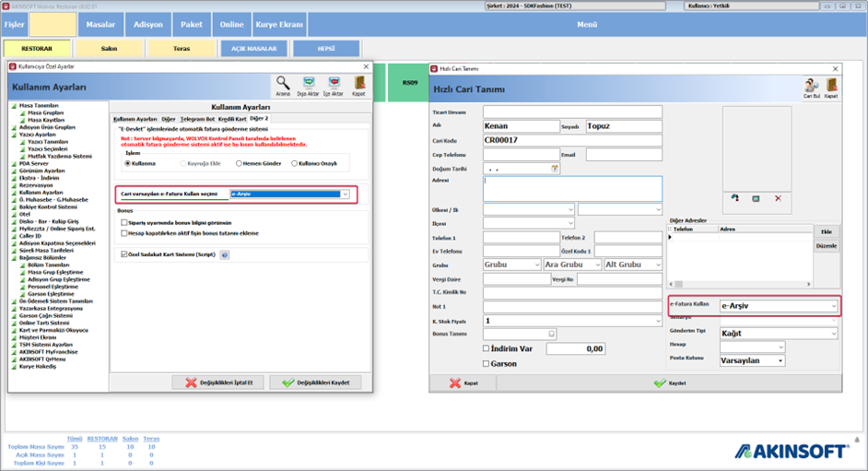Switch to the Kullanım Ayarları tab
Screen dimensions: 868x471
click(x=135, y=119)
